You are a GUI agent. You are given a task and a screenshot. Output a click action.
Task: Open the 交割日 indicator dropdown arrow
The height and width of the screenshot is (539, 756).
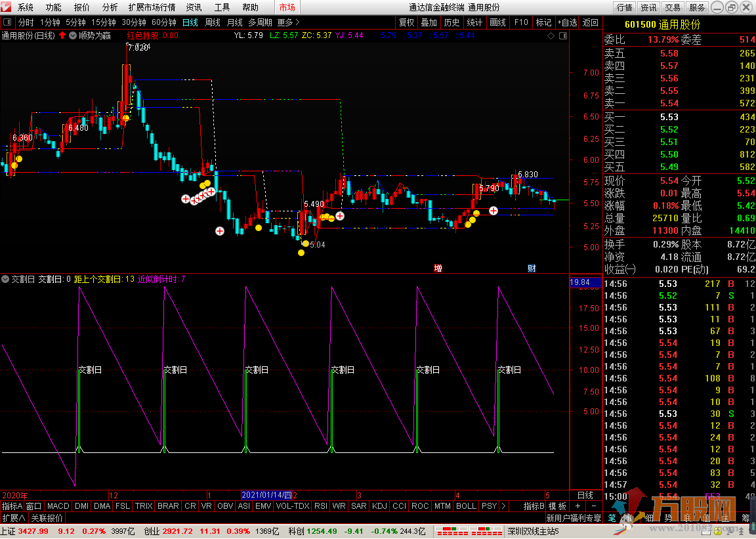[5, 279]
